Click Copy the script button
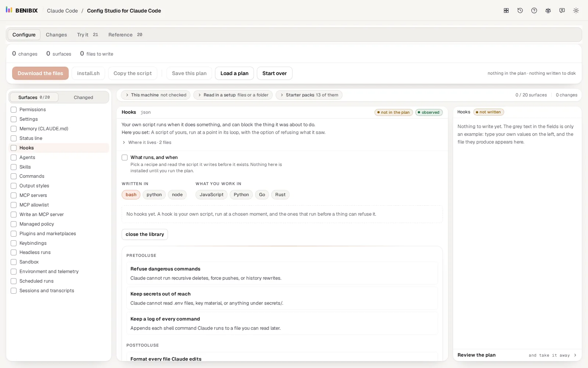The image size is (588, 368). click(133, 73)
